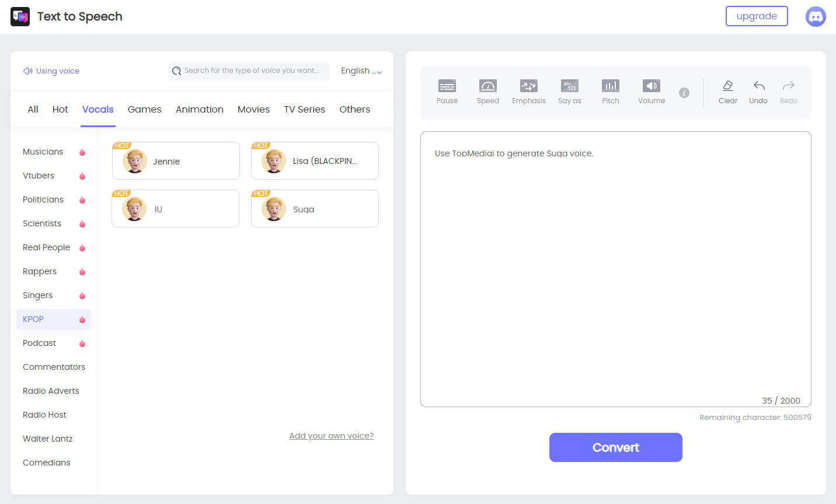
Task: Click Jennie's avatar thumbnail
Action: [x=134, y=161]
